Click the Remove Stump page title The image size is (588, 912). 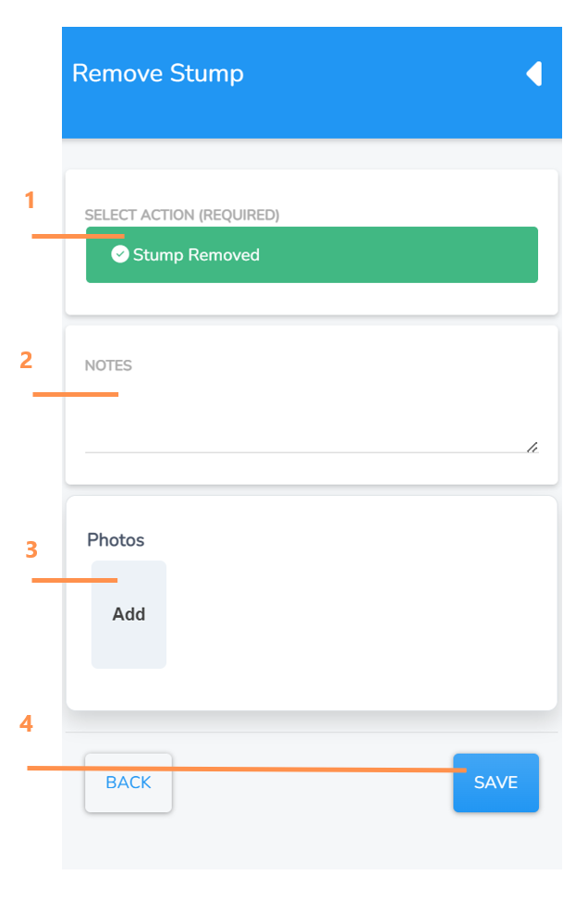click(x=158, y=74)
